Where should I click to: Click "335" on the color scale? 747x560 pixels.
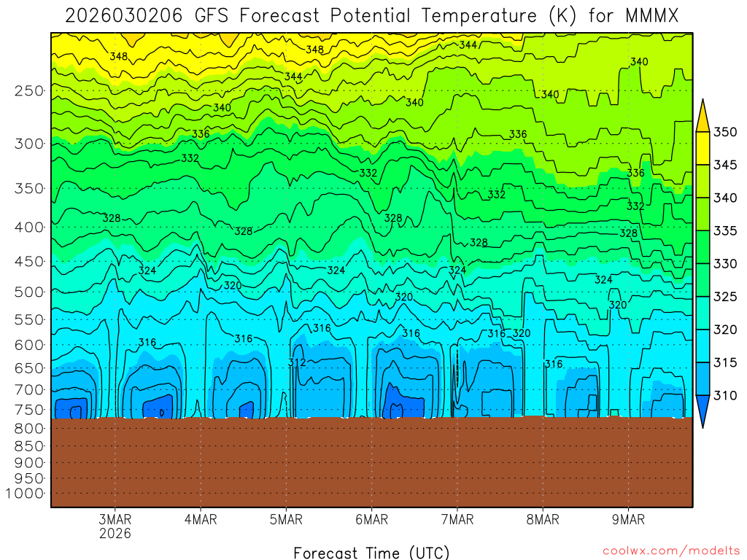pyautogui.click(x=725, y=231)
